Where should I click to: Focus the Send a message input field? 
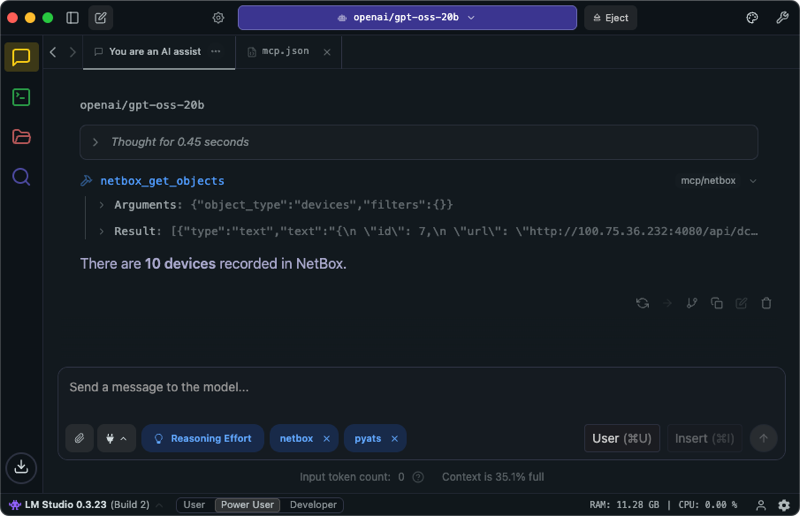pos(421,388)
